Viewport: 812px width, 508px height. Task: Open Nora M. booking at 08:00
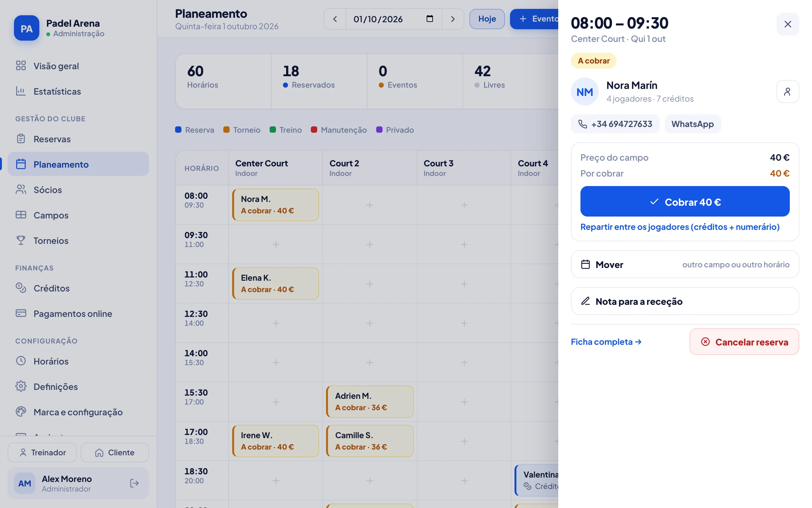coord(275,204)
